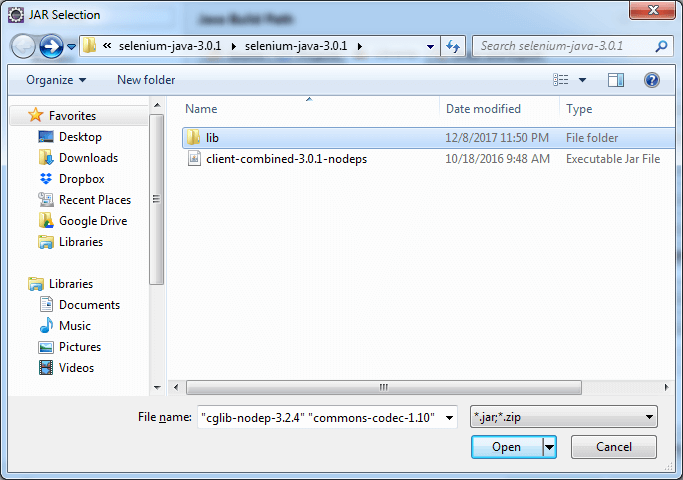
Task: Open Desktop in Favorites
Action: (80, 137)
